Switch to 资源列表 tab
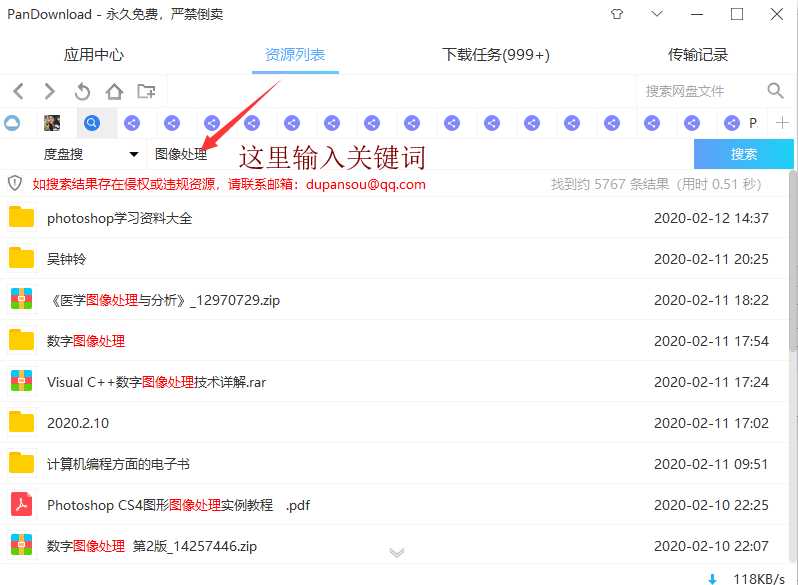Screen dimensions: 798x585 pyautogui.click(x=295, y=54)
